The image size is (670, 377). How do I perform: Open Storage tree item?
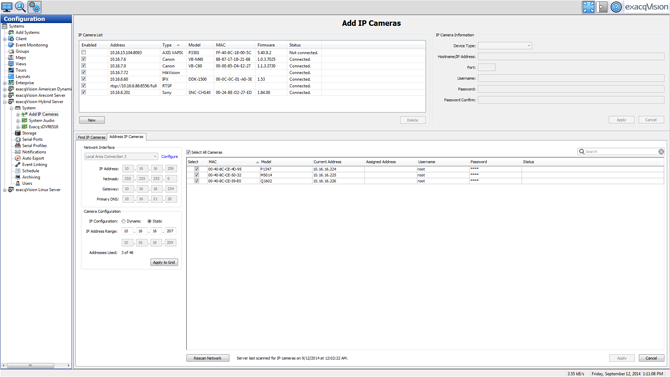(x=29, y=133)
